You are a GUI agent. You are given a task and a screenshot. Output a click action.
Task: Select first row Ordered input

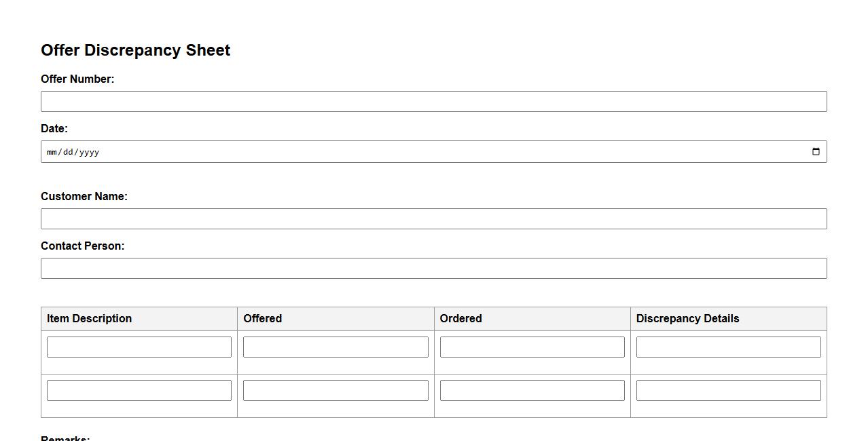click(x=532, y=347)
